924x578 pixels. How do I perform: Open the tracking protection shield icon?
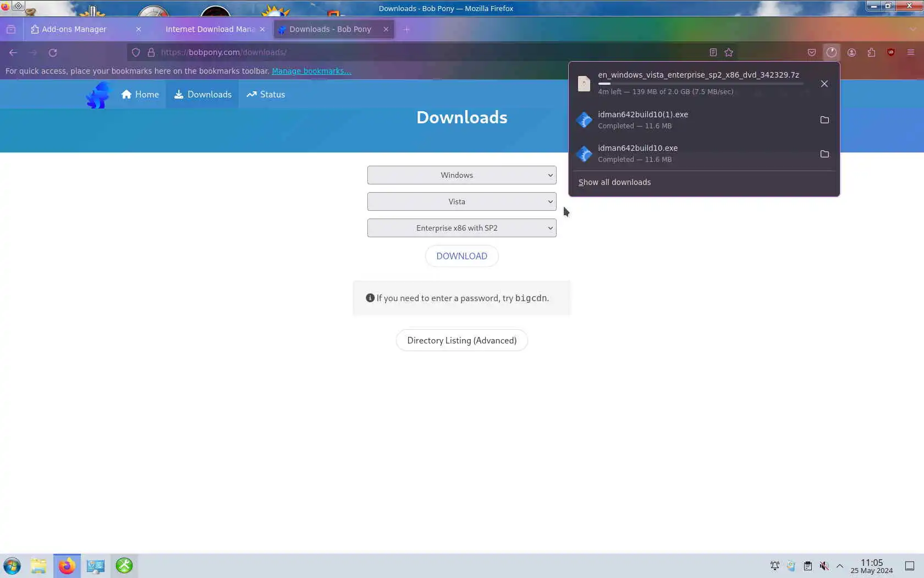(x=136, y=52)
